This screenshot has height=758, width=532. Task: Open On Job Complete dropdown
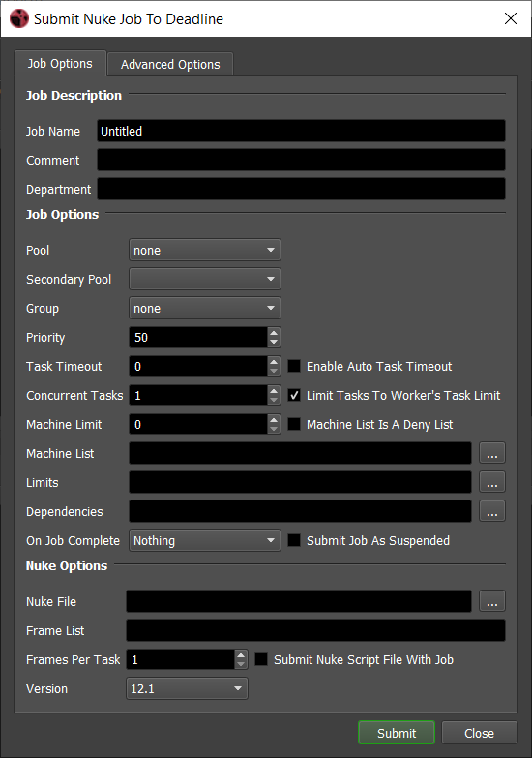tap(205, 540)
